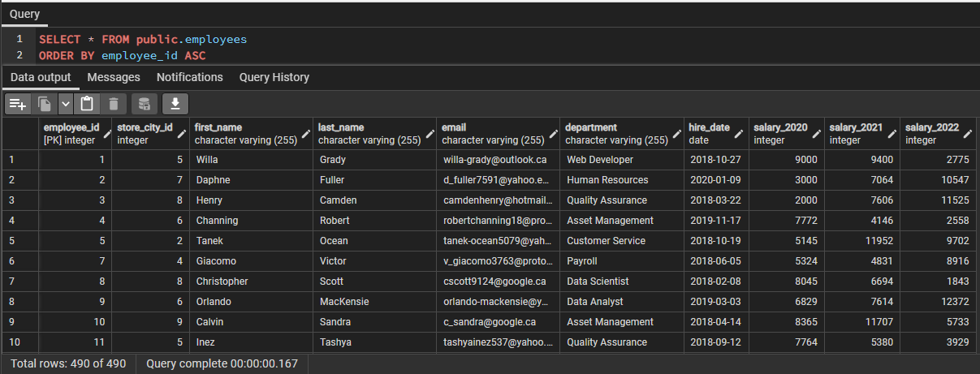980x374 pixels.
Task: Show the Query History tab
Action: click(x=274, y=77)
